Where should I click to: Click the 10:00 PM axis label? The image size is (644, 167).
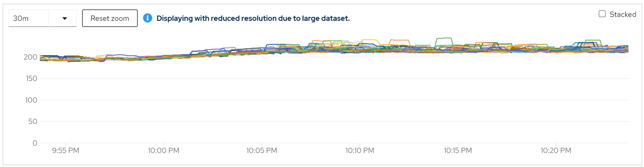coord(163,150)
